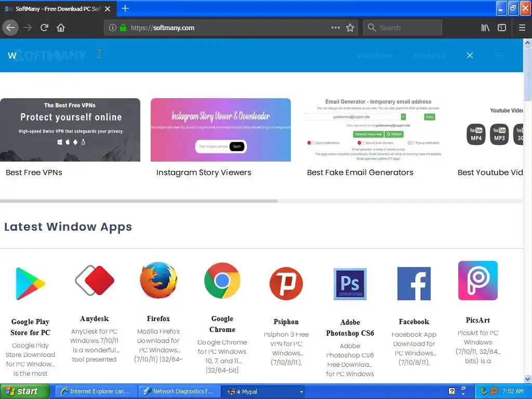Open the Anydesk title link
The height and width of the screenshot is (399, 532).
(95, 318)
